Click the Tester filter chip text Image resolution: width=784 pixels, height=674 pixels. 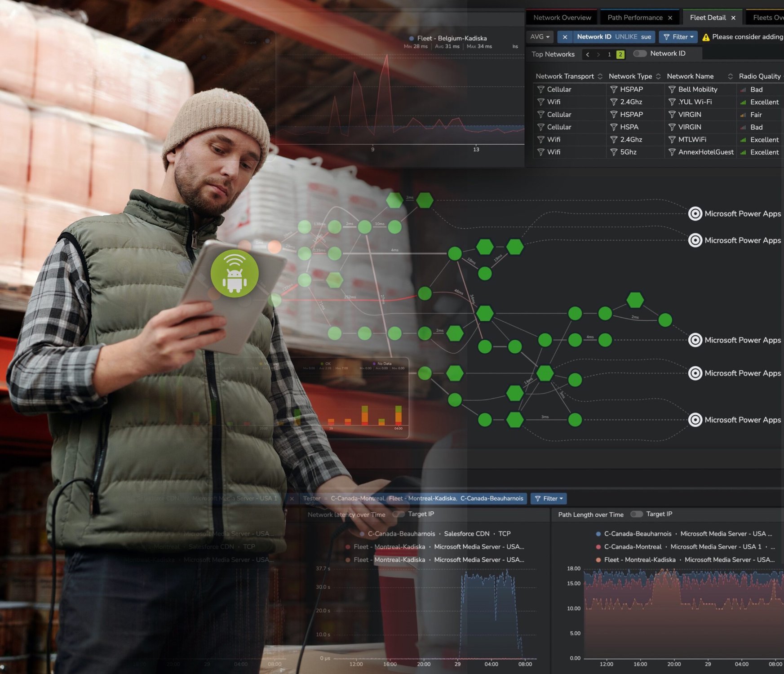point(413,499)
